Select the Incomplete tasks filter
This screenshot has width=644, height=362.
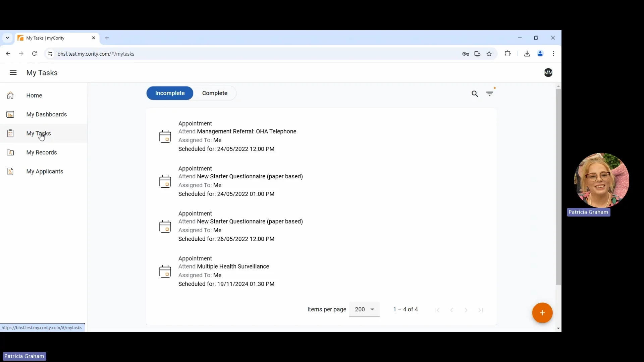point(170,93)
